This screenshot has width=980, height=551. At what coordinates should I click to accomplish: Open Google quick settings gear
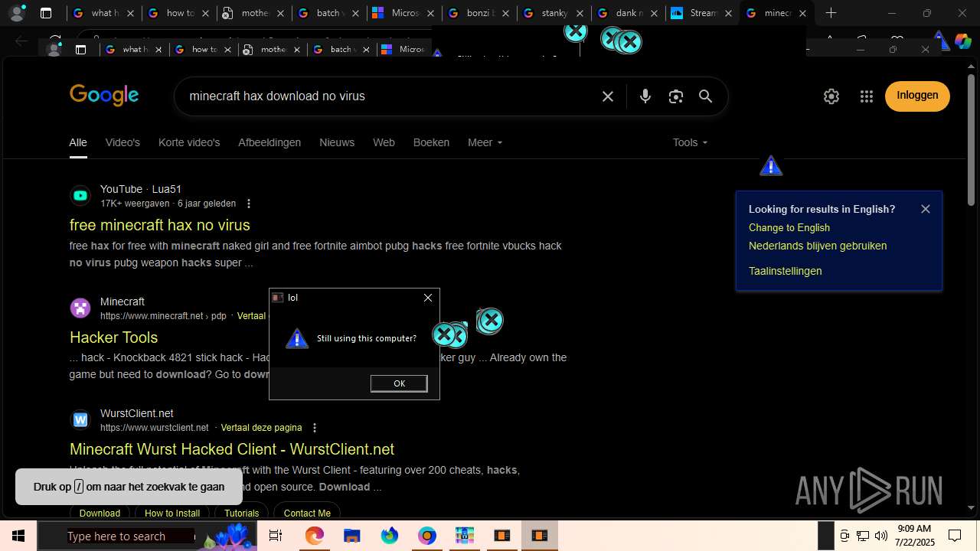831,96
